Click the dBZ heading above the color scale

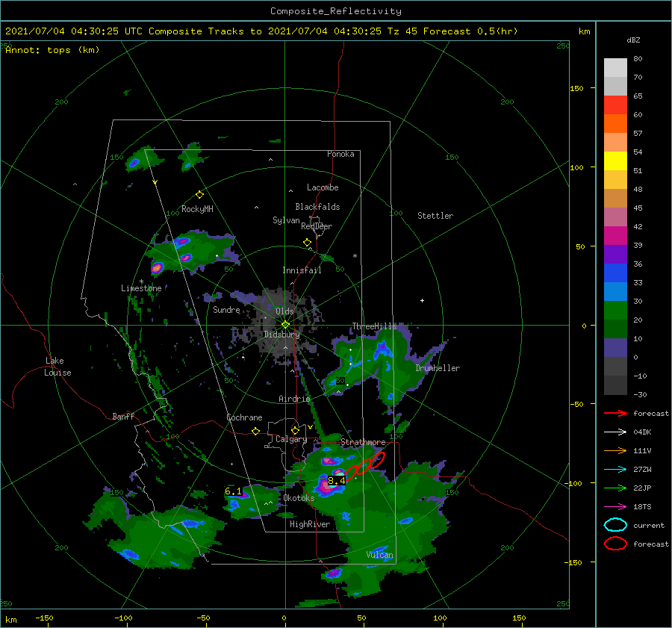click(633, 40)
